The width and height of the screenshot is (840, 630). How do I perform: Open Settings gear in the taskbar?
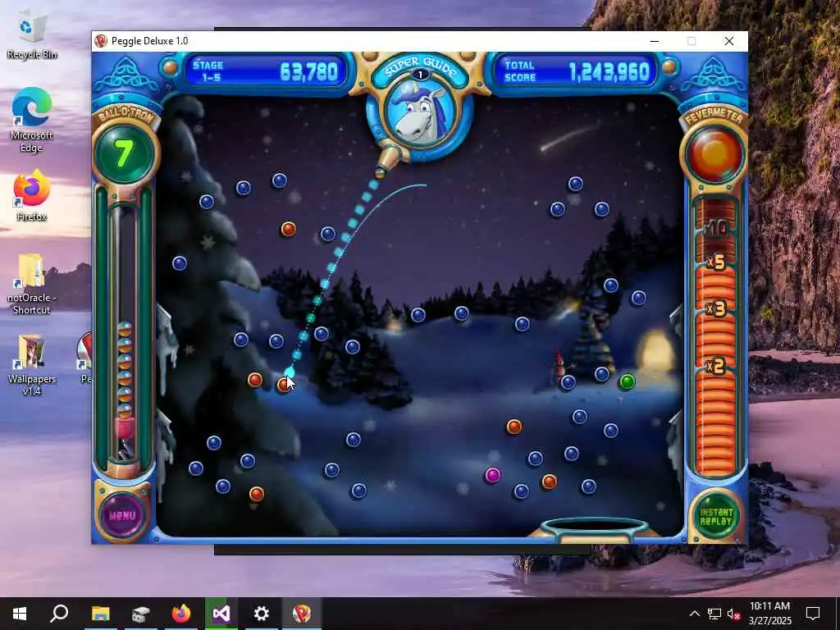[x=262, y=614]
